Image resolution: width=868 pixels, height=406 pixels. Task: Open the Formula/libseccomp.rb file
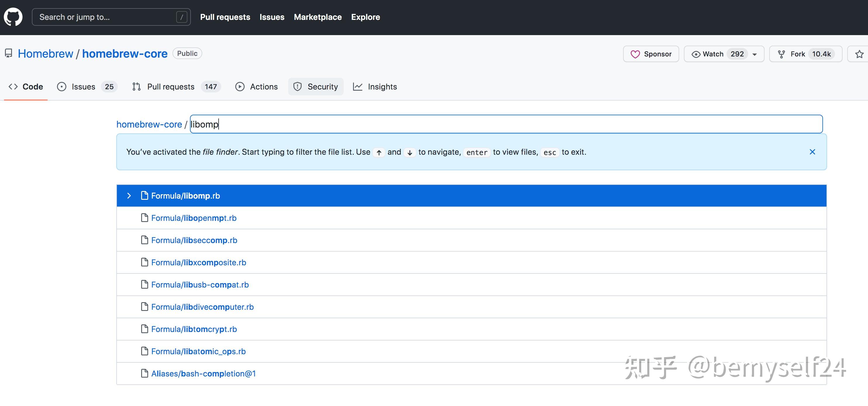coord(194,240)
